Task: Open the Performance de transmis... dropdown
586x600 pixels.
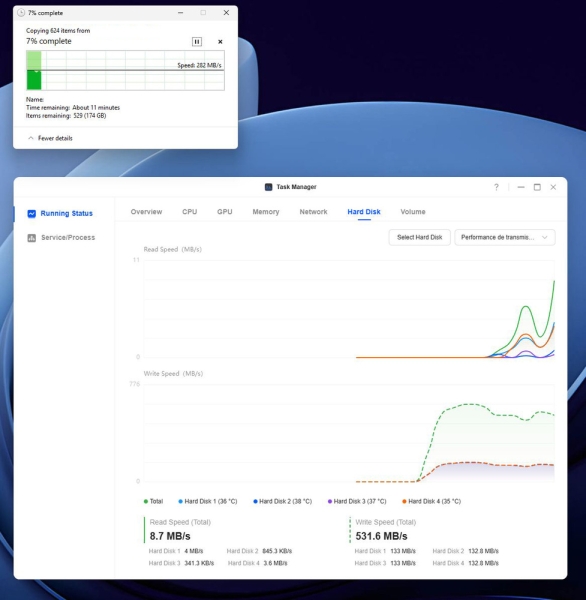Action: coord(504,237)
